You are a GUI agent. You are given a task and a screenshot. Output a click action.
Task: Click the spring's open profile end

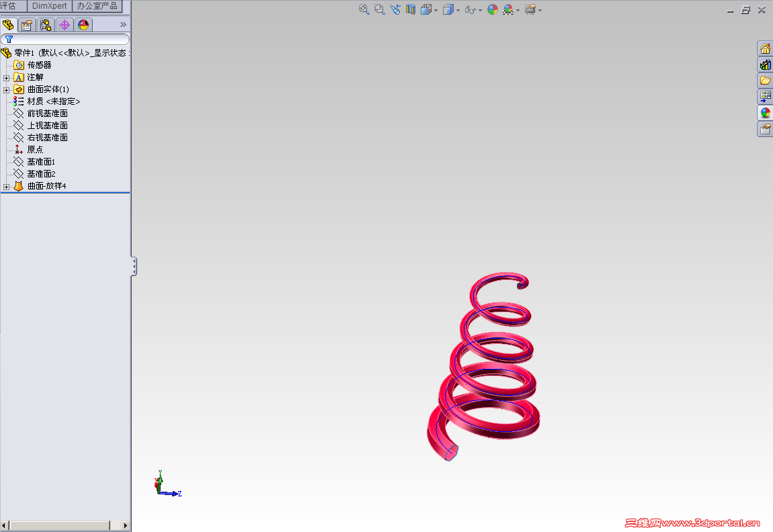click(x=452, y=453)
